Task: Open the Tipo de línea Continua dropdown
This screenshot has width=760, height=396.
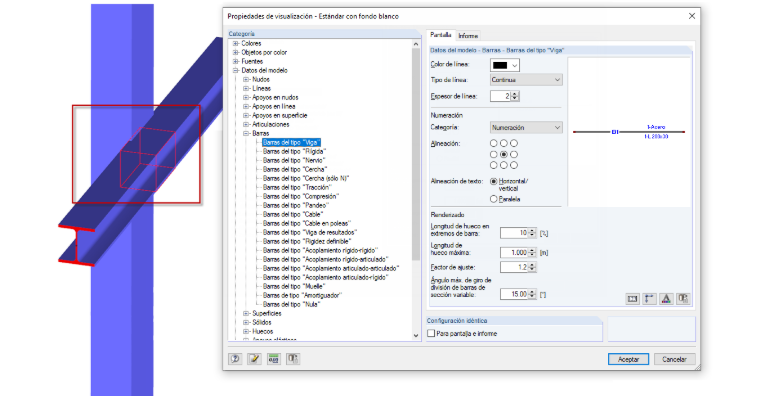Action: point(526,79)
